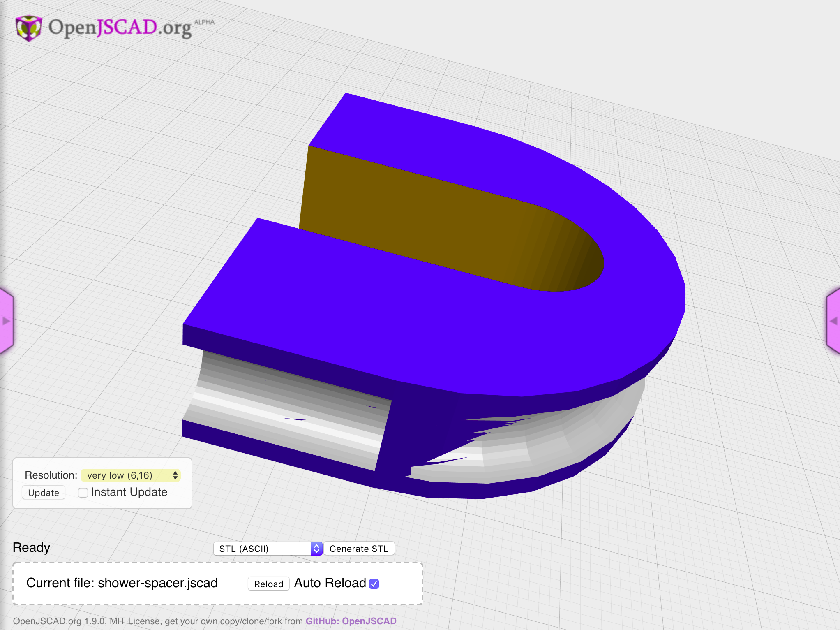Click the Ready status text
Screen dimensions: 840x630
pos(31,547)
